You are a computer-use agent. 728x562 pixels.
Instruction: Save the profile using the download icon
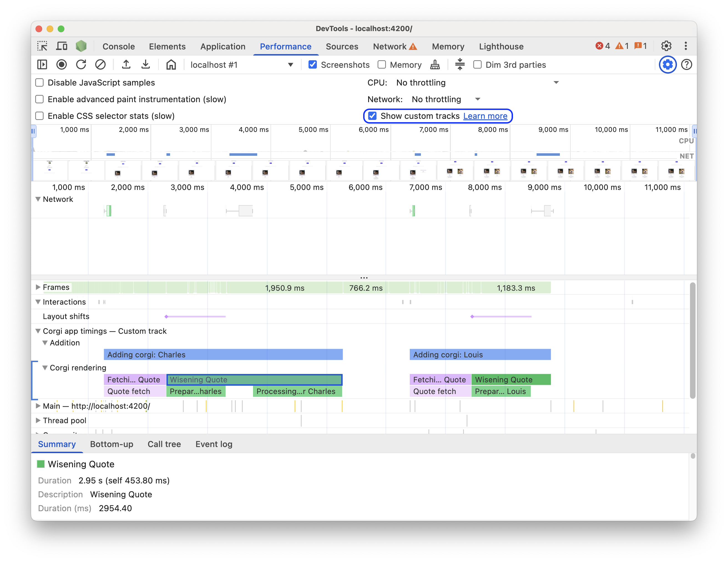[146, 64]
